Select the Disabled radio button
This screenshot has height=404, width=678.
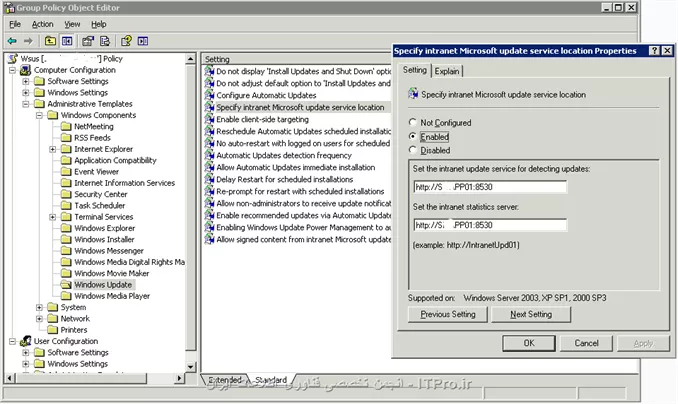414,150
